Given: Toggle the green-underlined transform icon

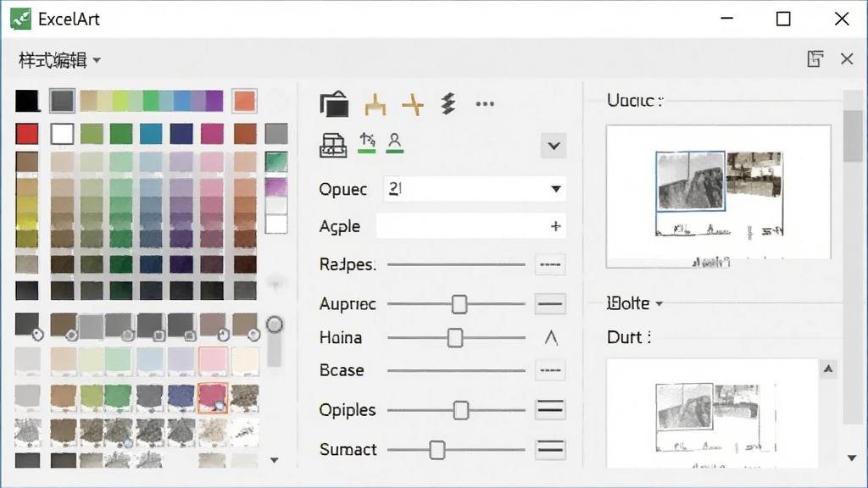Looking at the screenshot, I should tap(366, 142).
